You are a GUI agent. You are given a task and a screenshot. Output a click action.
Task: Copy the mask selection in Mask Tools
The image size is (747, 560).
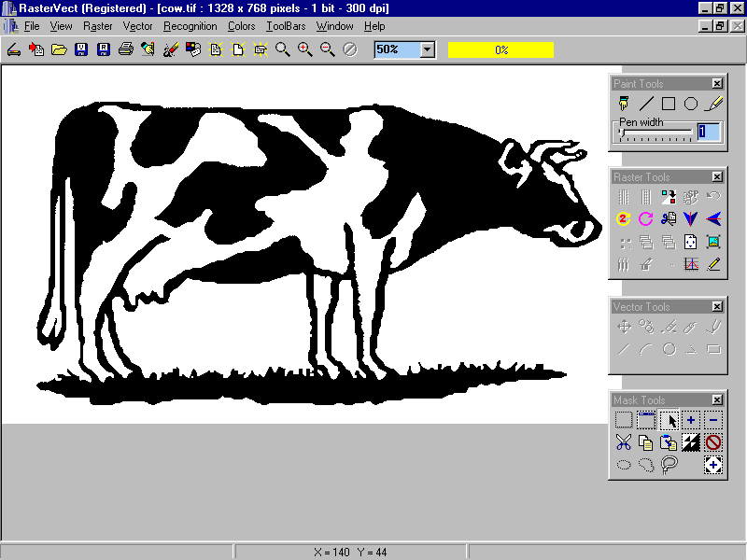[646, 441]
